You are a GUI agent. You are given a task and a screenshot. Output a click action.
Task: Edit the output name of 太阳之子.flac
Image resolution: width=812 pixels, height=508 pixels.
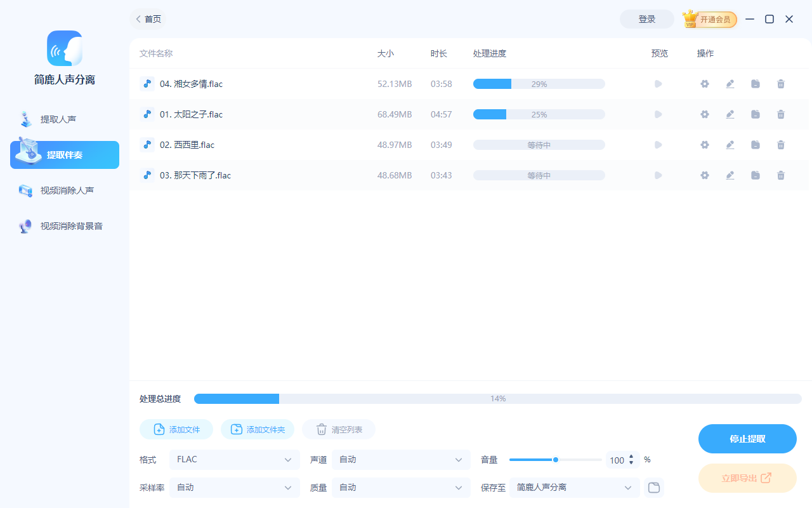pos(730,114)
